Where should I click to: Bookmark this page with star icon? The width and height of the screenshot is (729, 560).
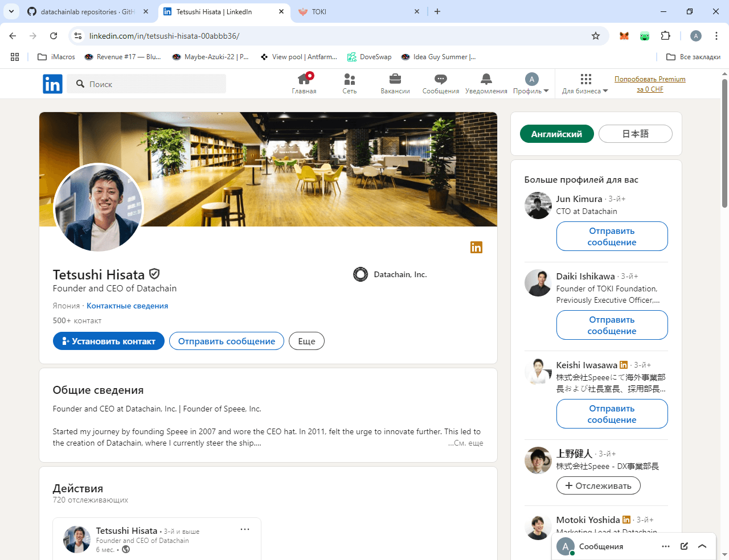(x=596, y=36)
